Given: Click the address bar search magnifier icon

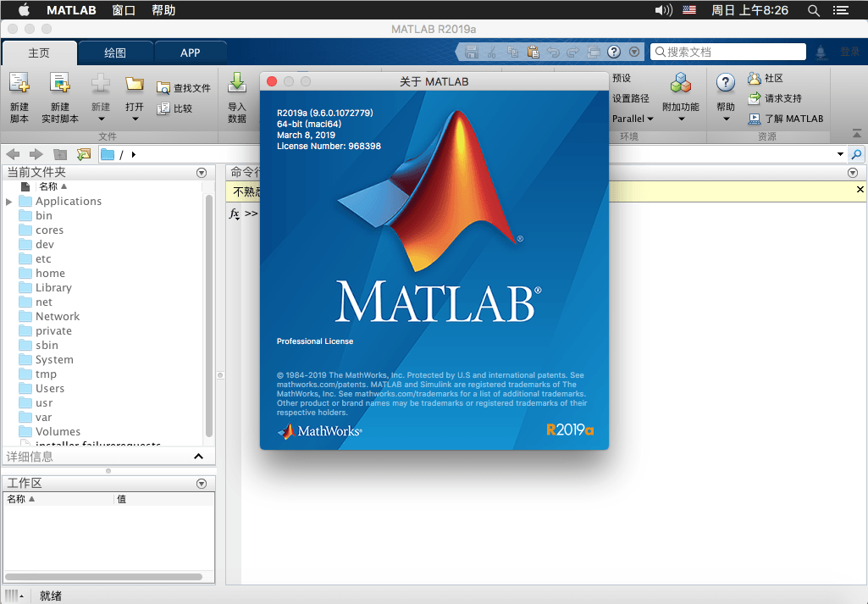Looking at the screenshot, I should 856,154.
